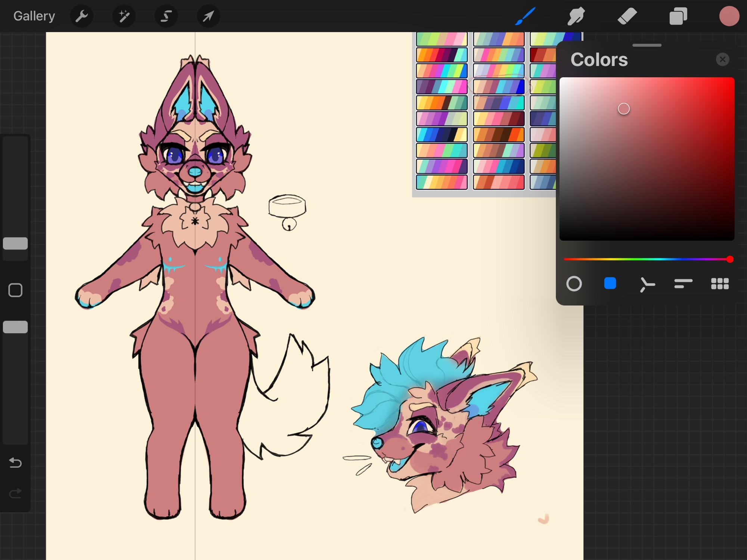Pick the Eraser tool
The width and height of the screenshot is (747, 560).
(x=627, y=16)
